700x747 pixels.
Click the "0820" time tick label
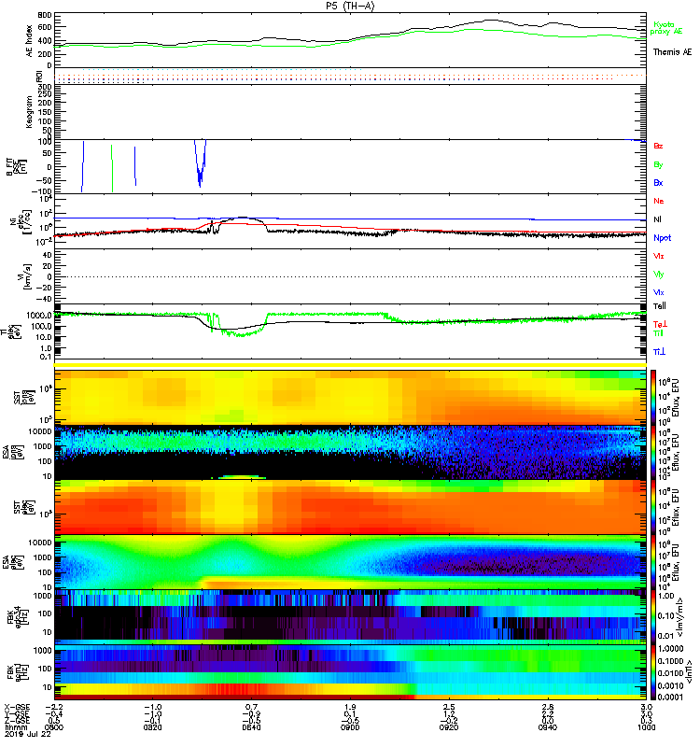tap(152, 727)
